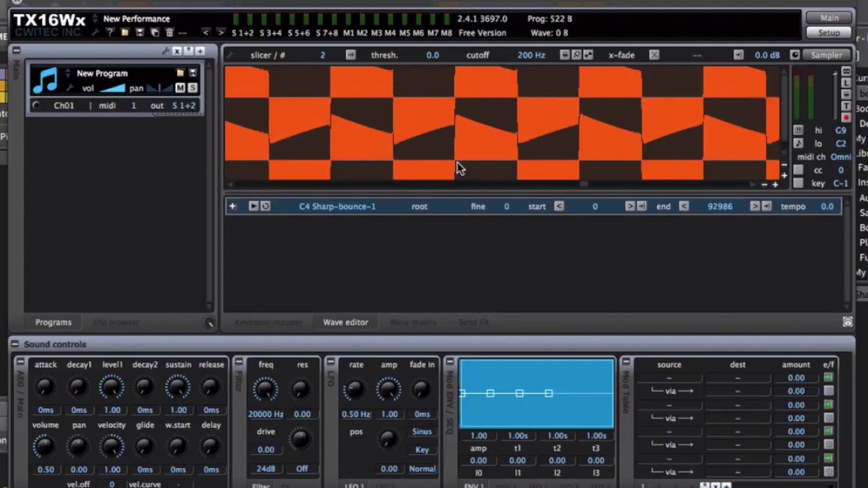The image size is (868, 488).
Task: Click the LFO rate knob
Action: 356,388
